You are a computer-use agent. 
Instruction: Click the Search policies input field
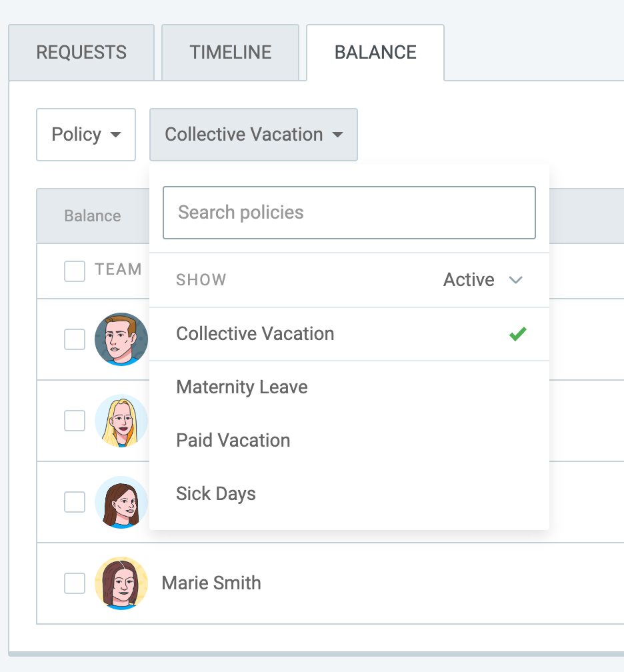coord(349,213)
